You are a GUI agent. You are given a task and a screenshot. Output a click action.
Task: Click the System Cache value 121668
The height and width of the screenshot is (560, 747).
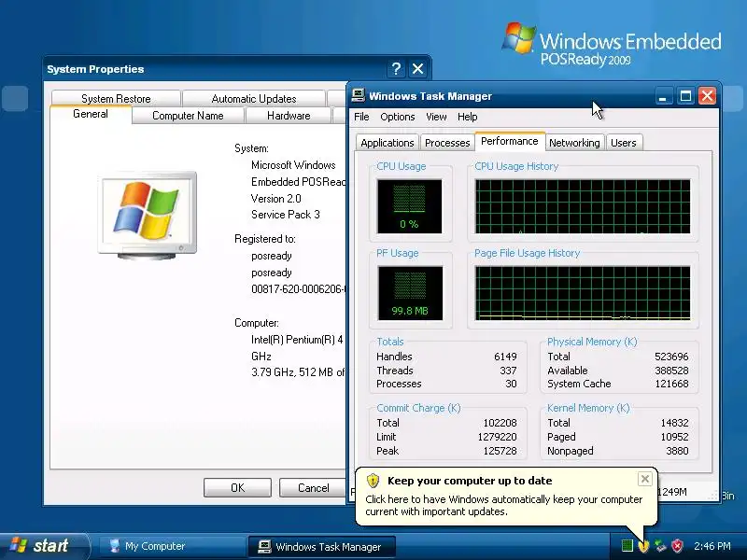coord(671,384)
